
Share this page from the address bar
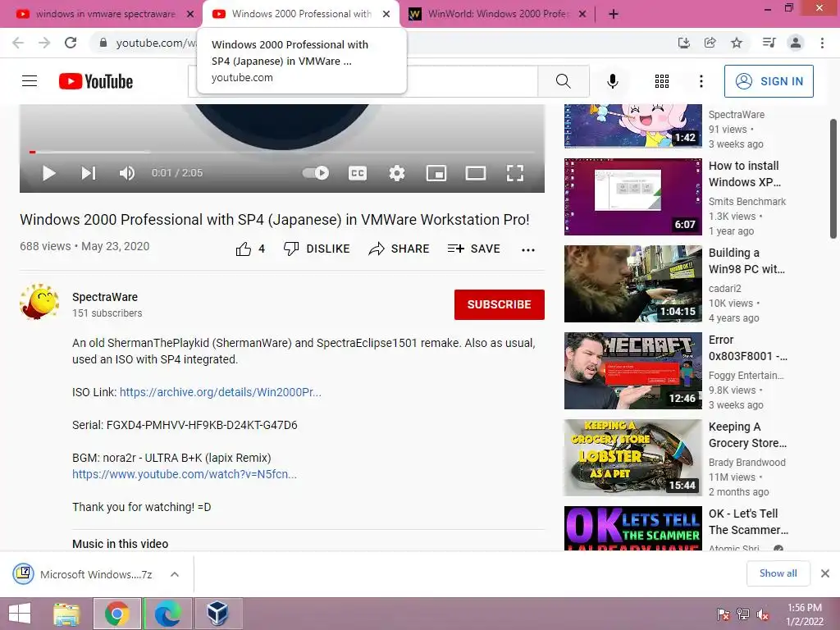click(x=710, y=43)
